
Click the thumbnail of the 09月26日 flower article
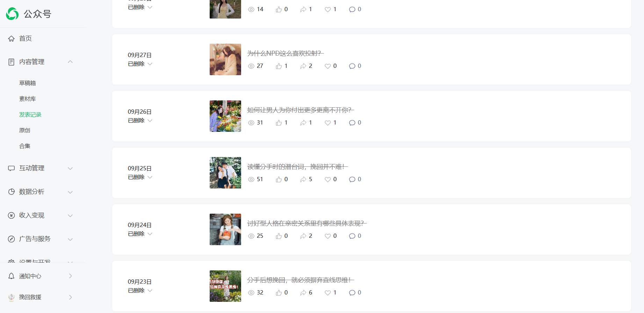point(225,116)
